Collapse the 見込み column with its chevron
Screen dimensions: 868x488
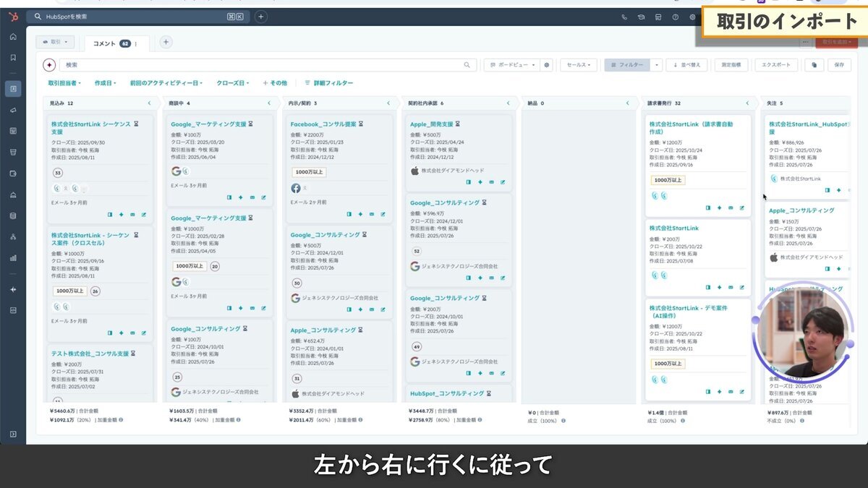click(x=150, y=103)
